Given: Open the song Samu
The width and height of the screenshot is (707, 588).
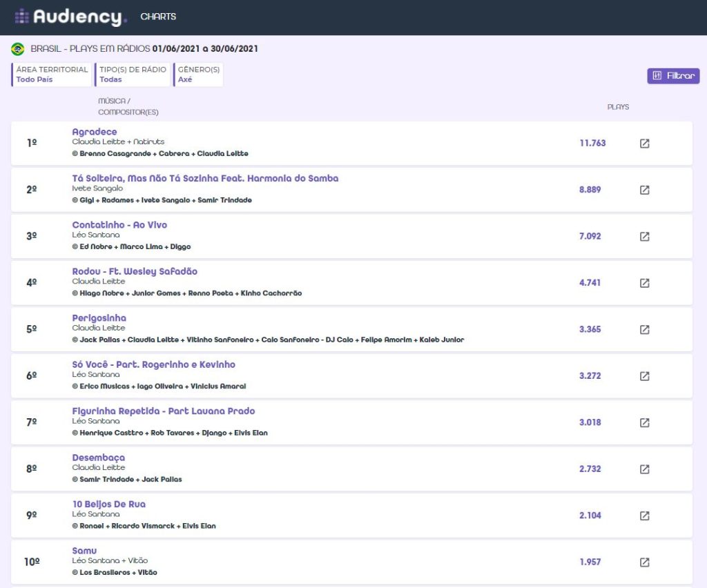Looking at the screenshot, I should point(84,551).
